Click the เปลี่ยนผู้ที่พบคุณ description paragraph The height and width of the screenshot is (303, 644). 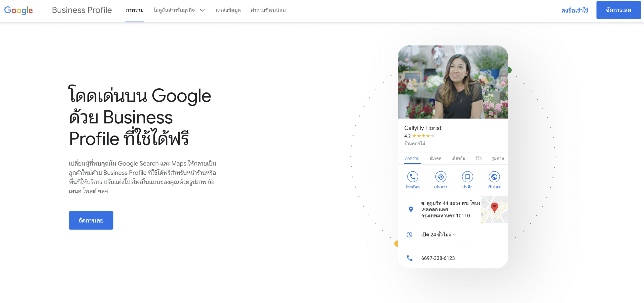pos(143,177)
